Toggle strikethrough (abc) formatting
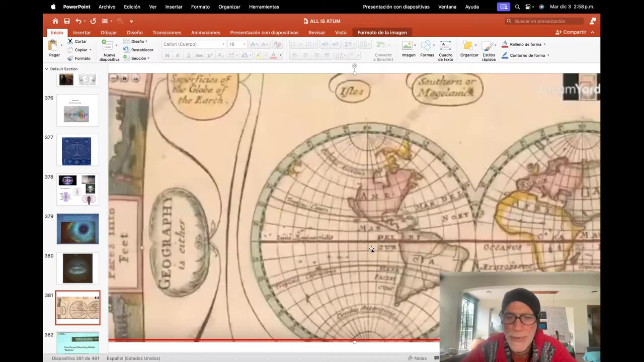The height and width of the screenshot is (362, 644). pyautogui.click(x=199, y=55)
